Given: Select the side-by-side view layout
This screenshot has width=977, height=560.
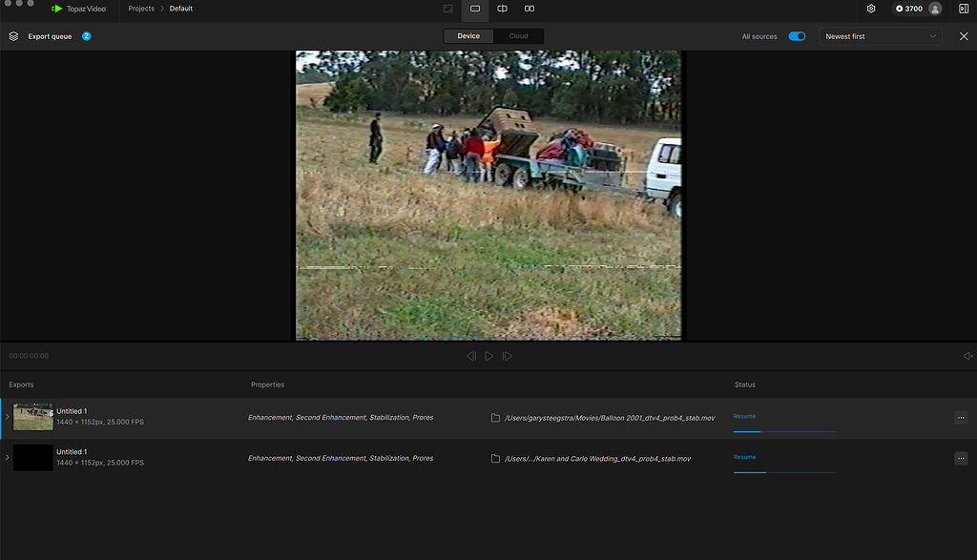Looking at the screenshot, I should click(x=530, y=10).
